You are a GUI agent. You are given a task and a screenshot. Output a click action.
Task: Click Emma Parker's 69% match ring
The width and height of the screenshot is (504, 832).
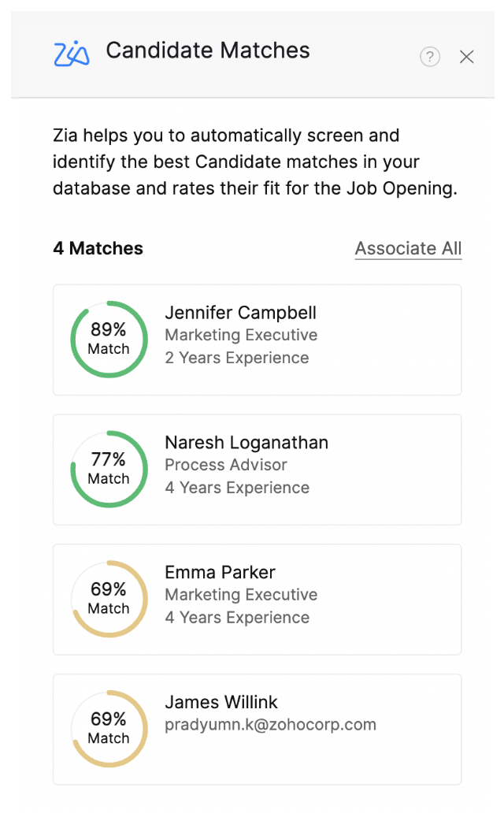click(x=109, y=599)
